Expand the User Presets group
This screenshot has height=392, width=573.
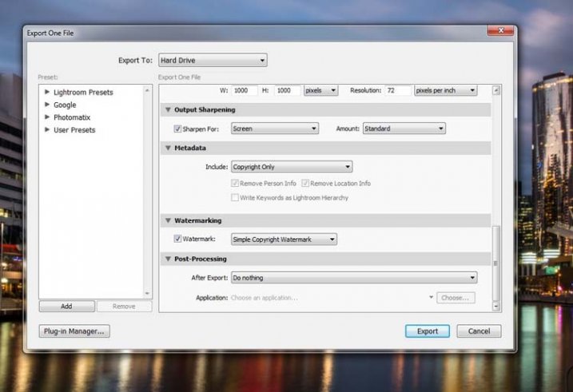pyautogui.click(x=48, y=129)
